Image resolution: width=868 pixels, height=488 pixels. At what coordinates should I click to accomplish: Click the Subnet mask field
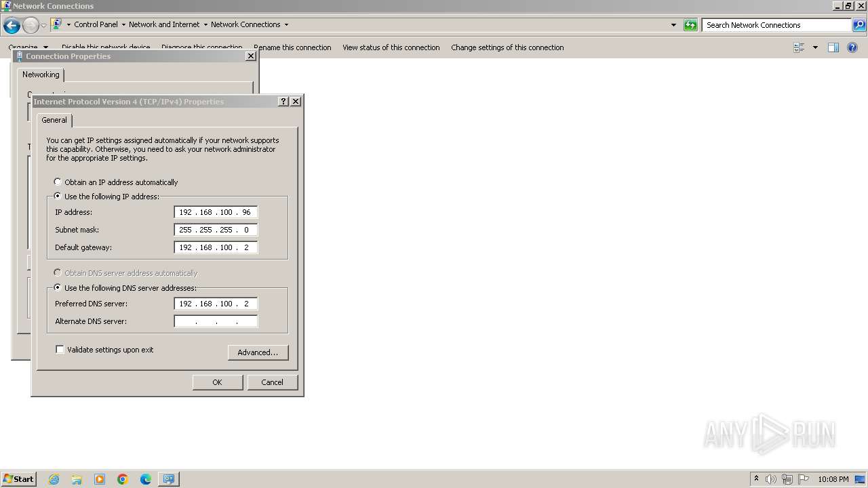[216, 230]
